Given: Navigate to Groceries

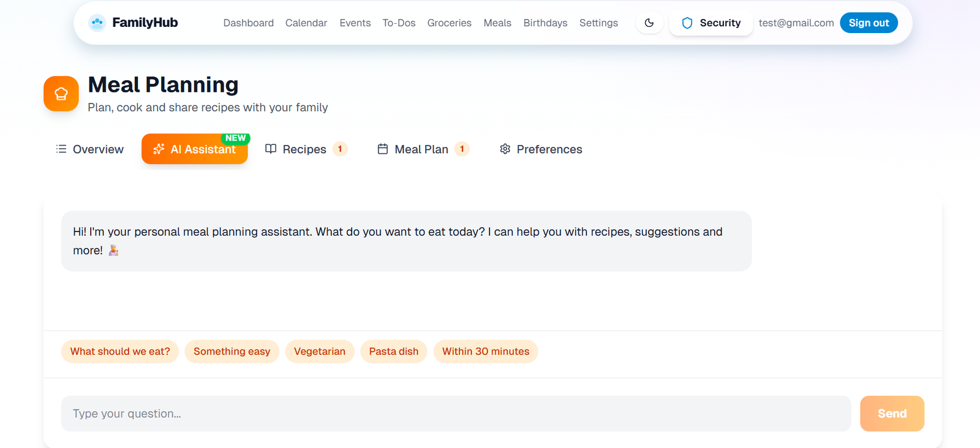Looking at the screenshot, I should point(449,23).
